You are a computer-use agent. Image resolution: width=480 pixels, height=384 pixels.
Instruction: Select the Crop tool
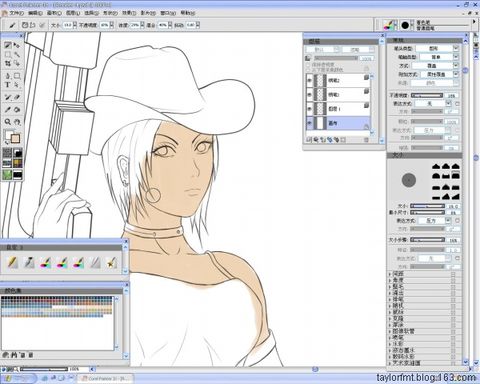point(8,63)
